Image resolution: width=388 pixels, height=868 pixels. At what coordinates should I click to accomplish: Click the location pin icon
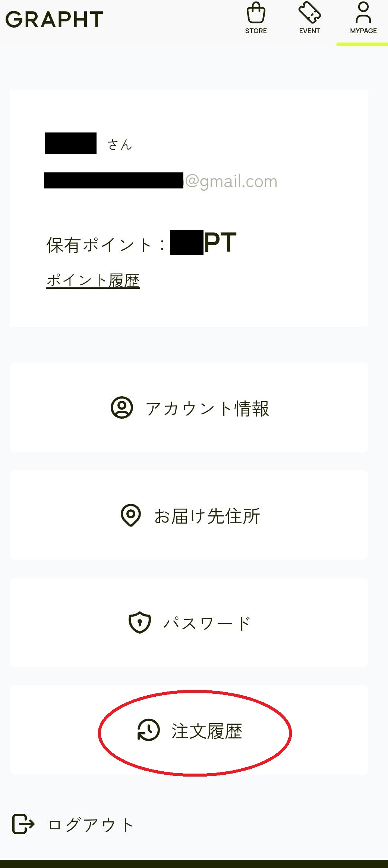coord(131,515)
